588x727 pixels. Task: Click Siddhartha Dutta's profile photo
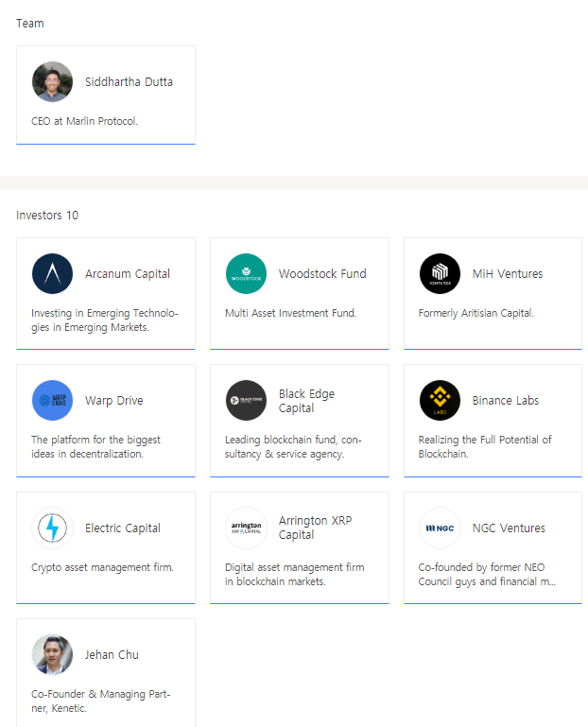pos(52,81)
